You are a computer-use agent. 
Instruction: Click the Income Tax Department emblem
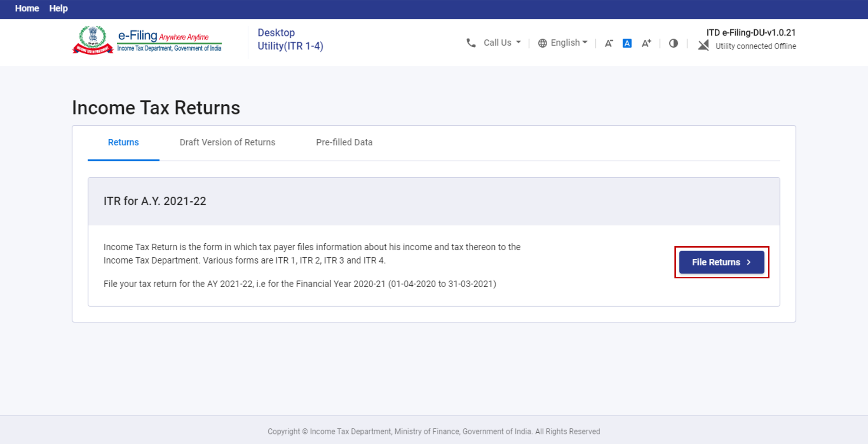coord(93,39)
